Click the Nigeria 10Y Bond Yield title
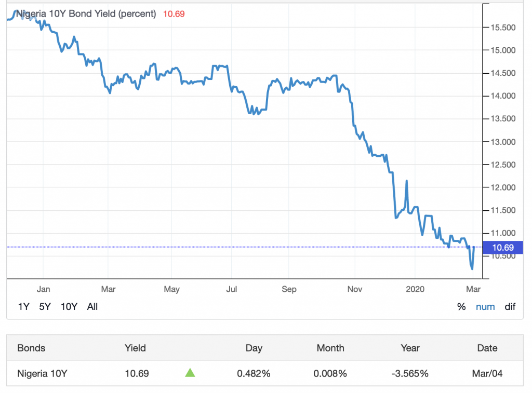Screen dimensions: 532x393 [86, 14]
